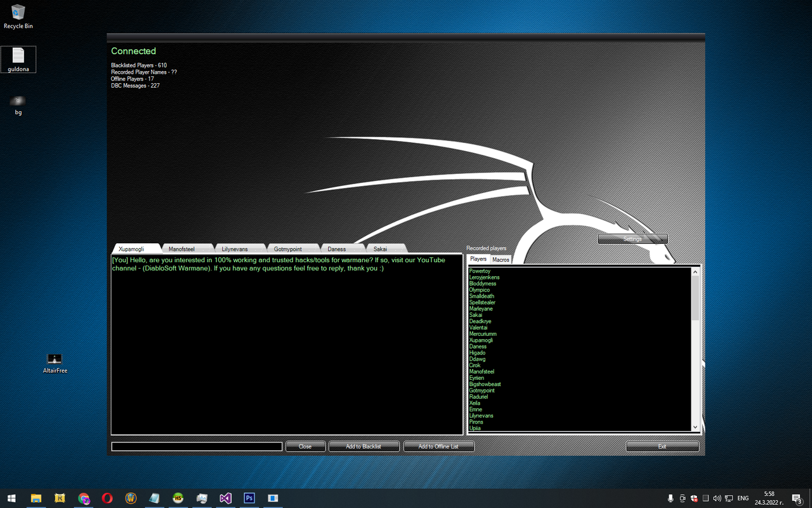Click the Blacklisted Players - 610 status text
Screen dimensions: 812x508
[x=139, y=65]
